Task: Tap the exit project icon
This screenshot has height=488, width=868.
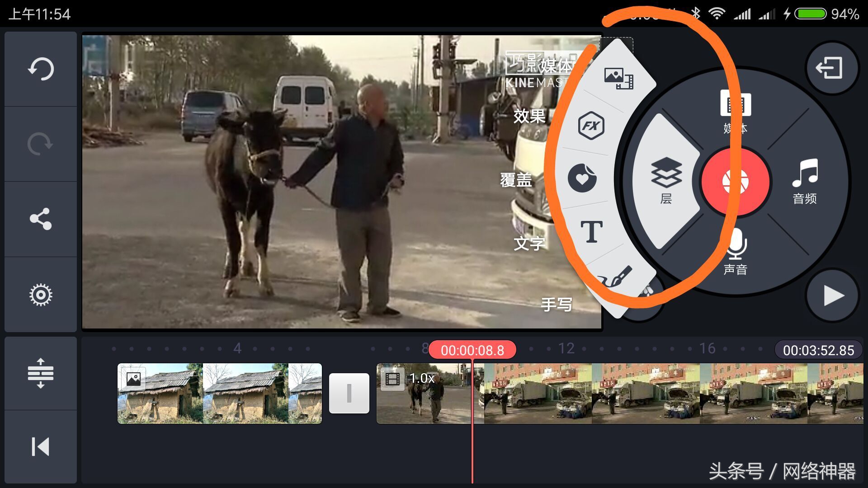Action: pyautogui.click(x=830, y=68)
